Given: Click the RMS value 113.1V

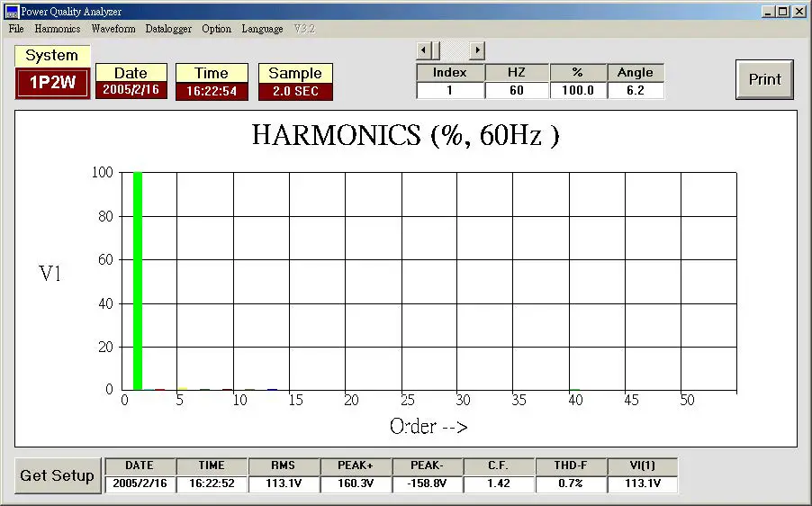Looking at the screenshot, I should 284,483.
